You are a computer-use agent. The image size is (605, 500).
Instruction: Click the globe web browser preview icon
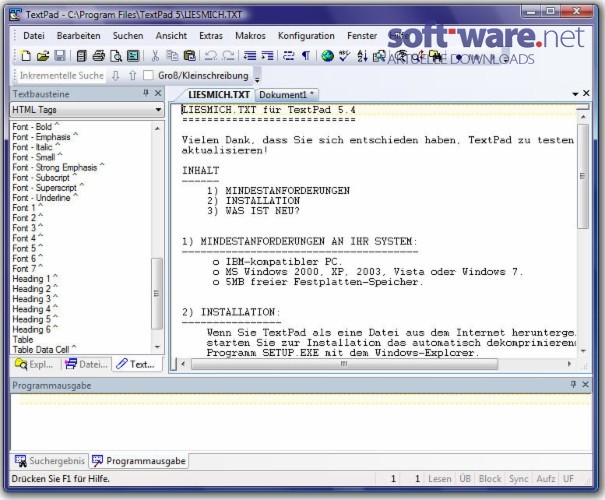pos(327,56)
